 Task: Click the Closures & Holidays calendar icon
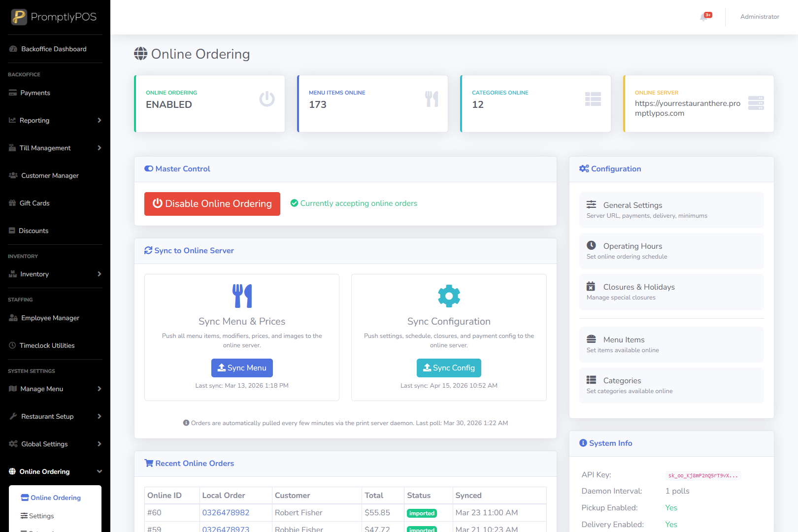[591, 286]
